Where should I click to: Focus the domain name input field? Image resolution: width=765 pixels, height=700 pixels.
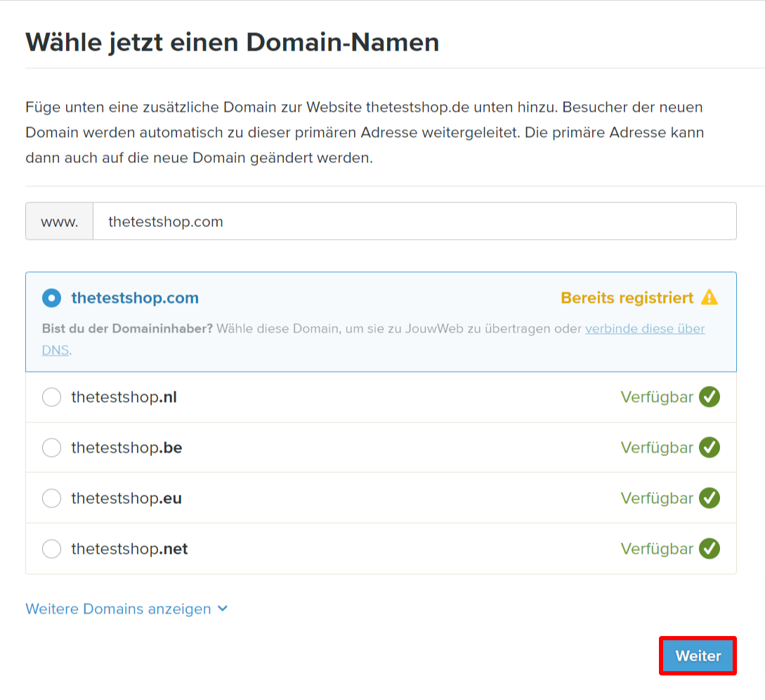414,221
